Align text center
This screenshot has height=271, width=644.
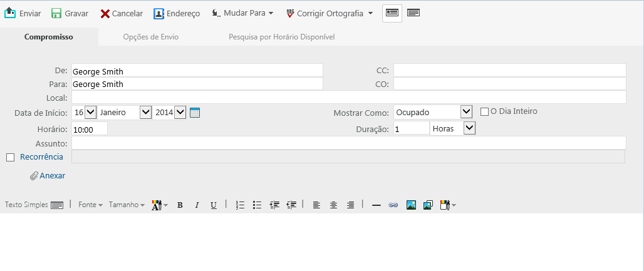(333, 205)
